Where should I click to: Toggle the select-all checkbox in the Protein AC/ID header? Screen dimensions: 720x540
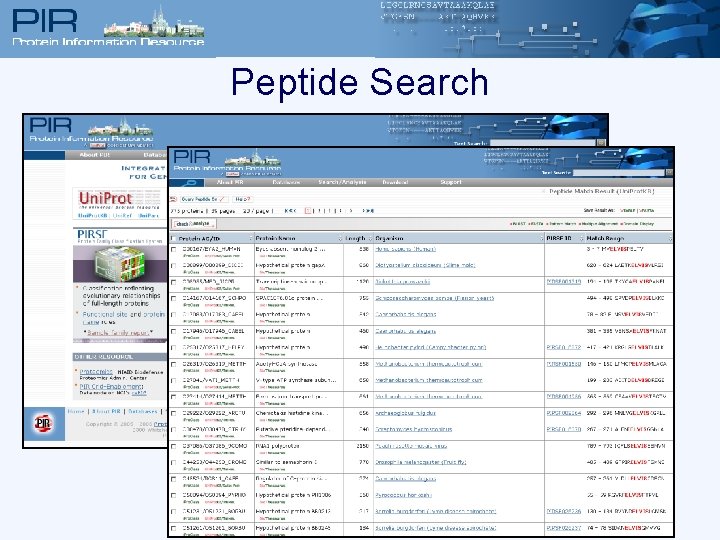[174, 238]
